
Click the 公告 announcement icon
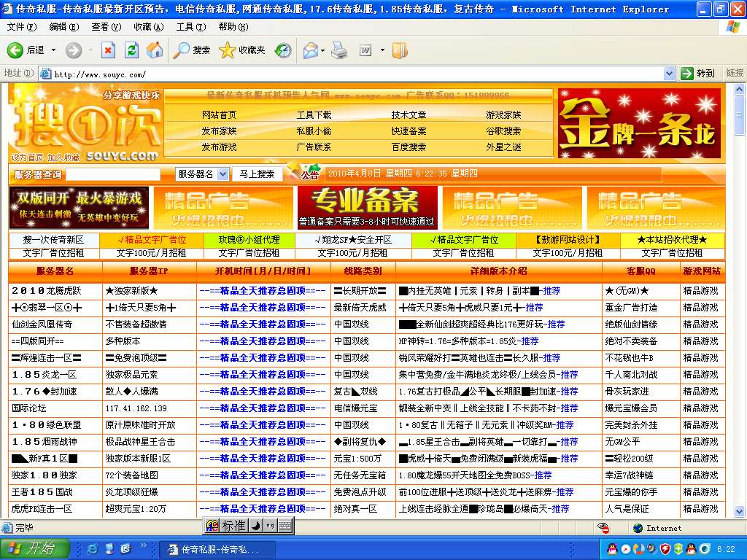click(309, 175)
